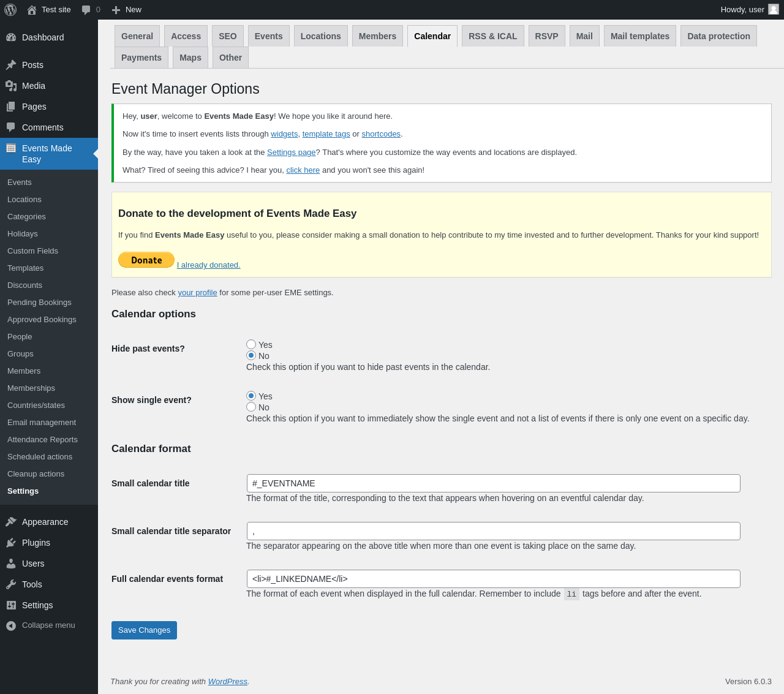Select No for Hide past events
This screenshot has width=784, height=694.
point(251,355)
